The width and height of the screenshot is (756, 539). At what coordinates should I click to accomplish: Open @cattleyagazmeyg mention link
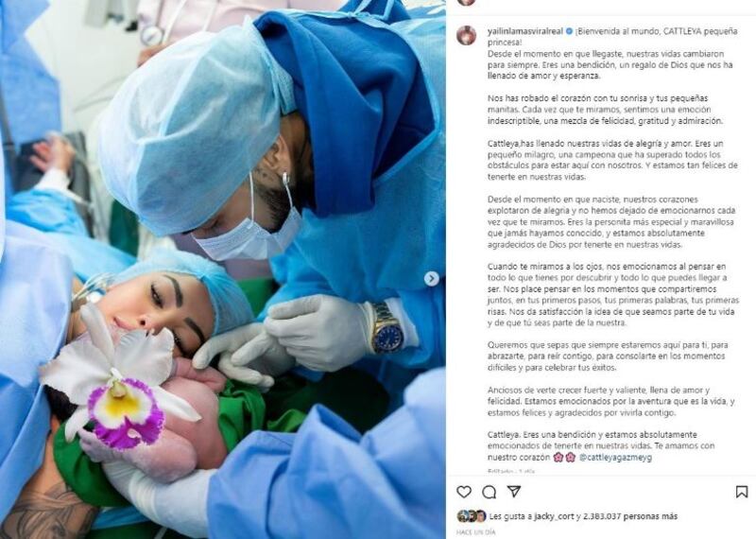tap(615, 457)
